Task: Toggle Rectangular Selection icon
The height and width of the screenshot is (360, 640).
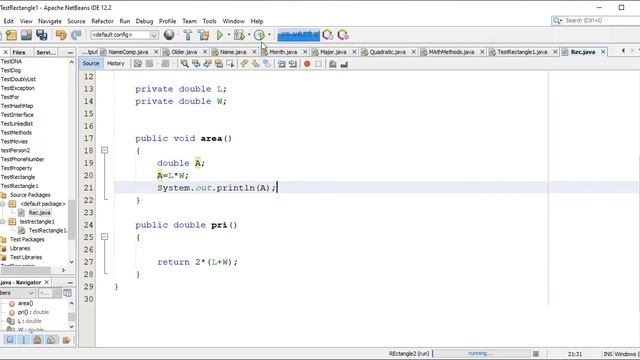Action: [x=230, y=64]
